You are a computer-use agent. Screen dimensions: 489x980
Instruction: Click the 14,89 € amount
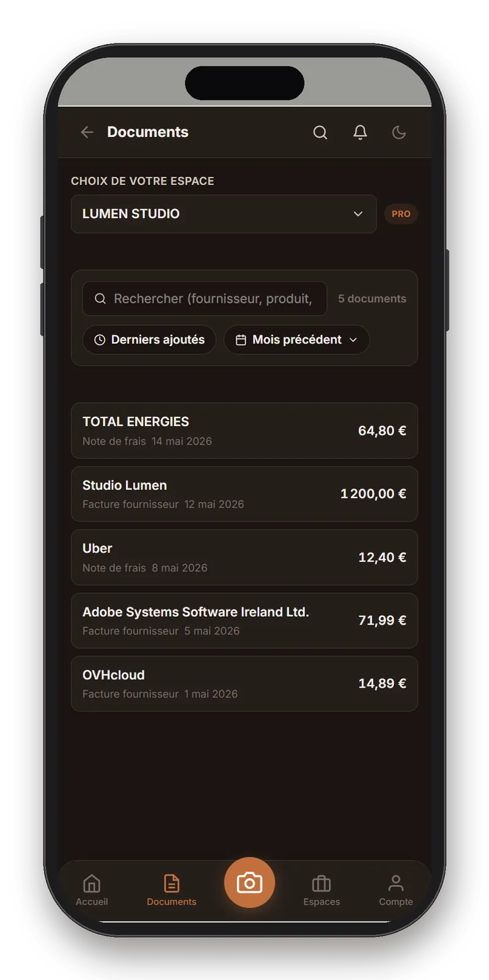pyautogui.click(x=382, y=683)
